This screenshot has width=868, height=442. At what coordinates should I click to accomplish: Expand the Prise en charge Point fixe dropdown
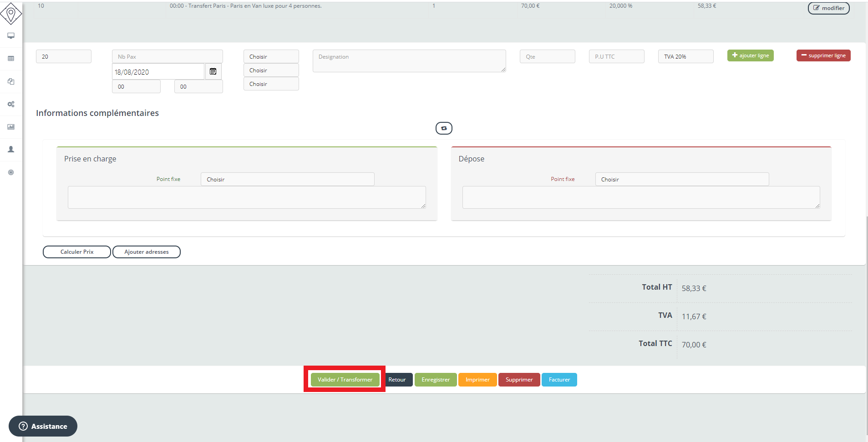[x=287, y=179]
